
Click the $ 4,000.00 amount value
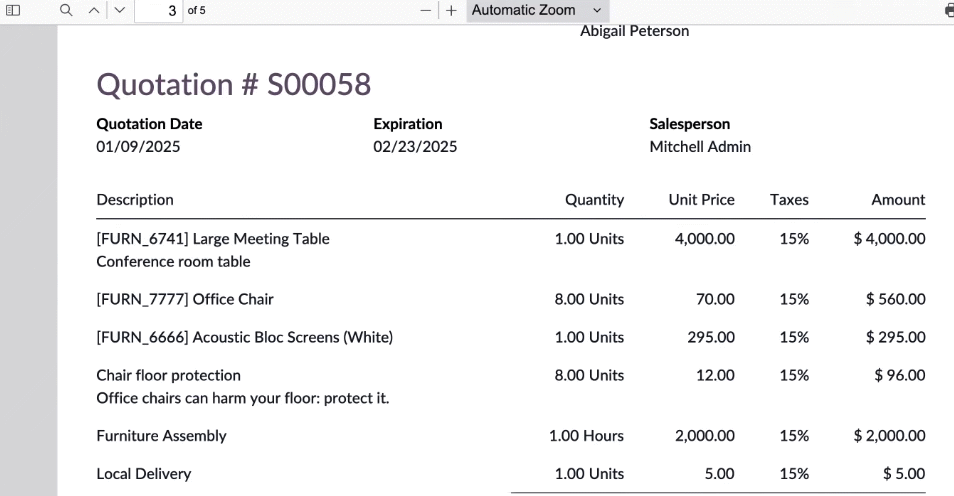[889, 239]
